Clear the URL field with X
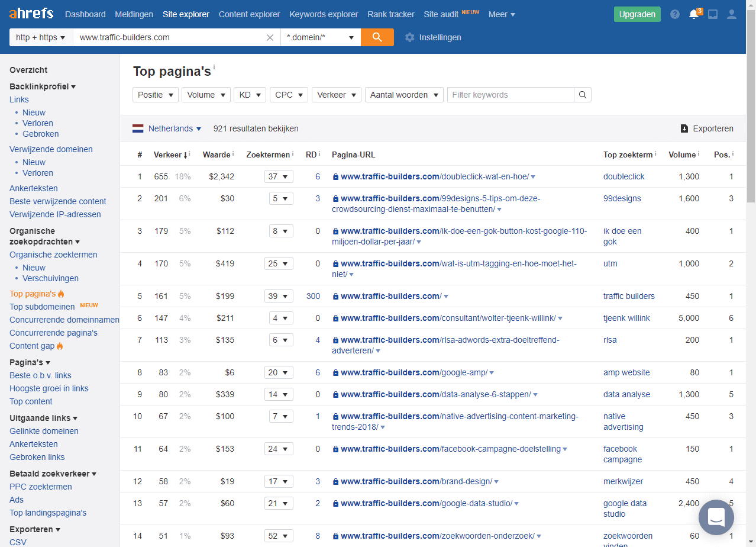Screen dimensions: 756x547 (270, 37)
